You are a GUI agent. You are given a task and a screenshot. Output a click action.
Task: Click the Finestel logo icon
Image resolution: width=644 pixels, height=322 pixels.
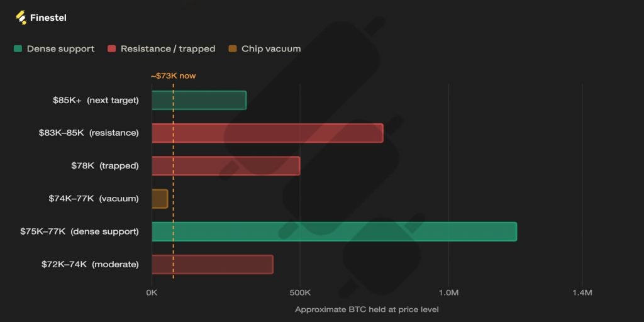(21, 18)
